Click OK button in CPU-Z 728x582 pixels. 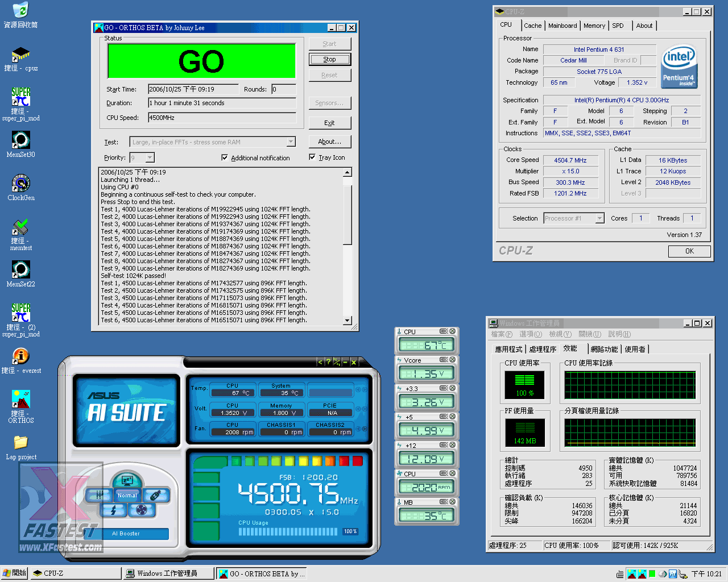pos(689,251)
